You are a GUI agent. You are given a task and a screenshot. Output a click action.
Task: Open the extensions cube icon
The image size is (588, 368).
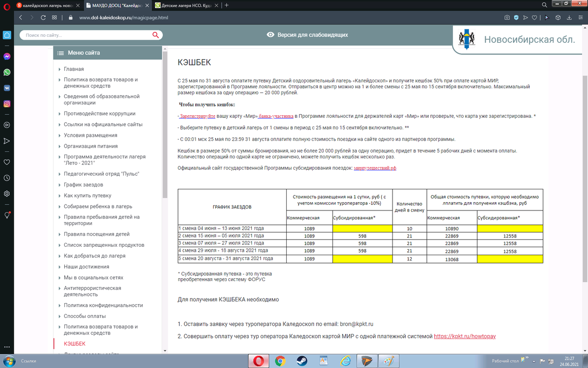point(558,17)
